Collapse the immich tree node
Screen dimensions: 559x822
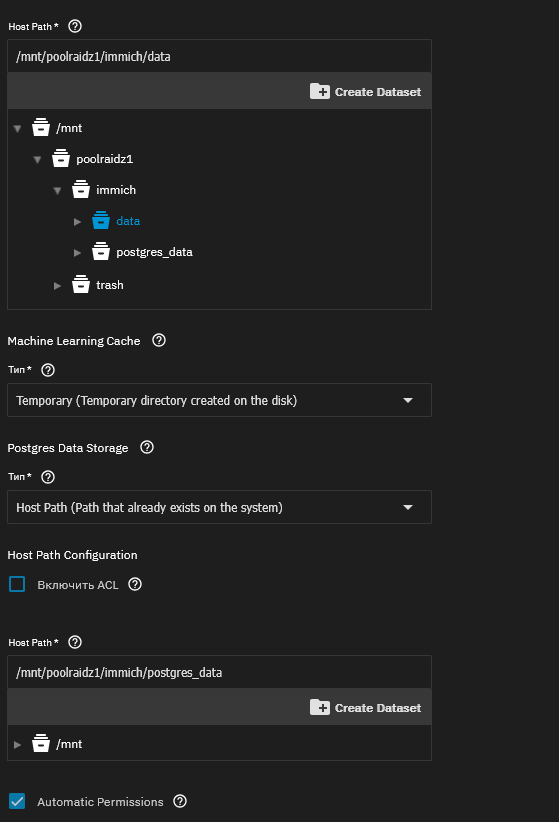(x=58, y=190)
